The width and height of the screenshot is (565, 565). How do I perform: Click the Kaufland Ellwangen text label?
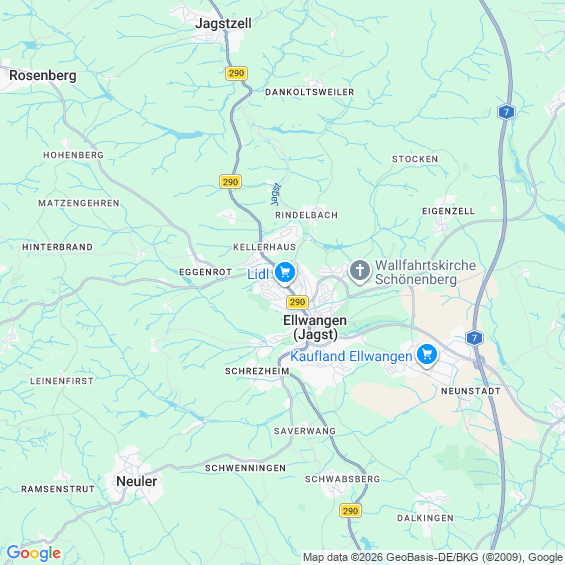coord(351,356)
